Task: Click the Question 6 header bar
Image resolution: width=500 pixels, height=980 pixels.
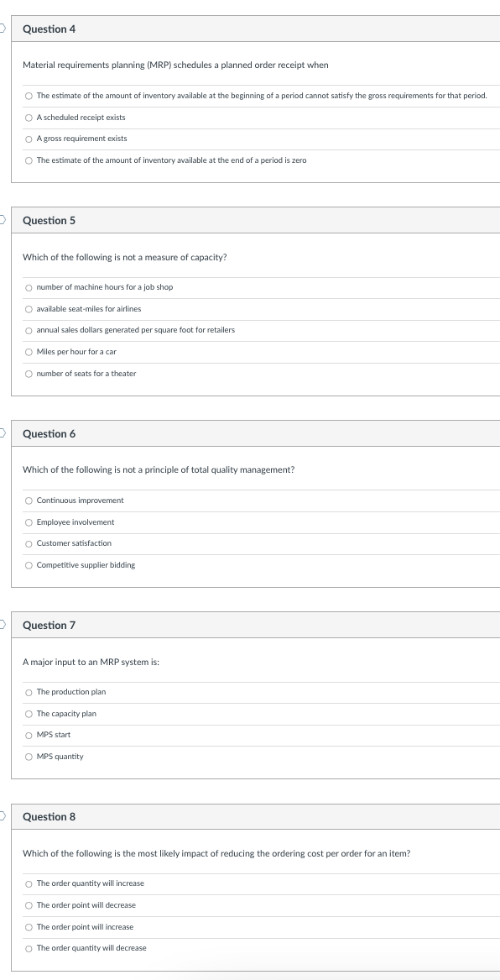Action: (252, 432)
